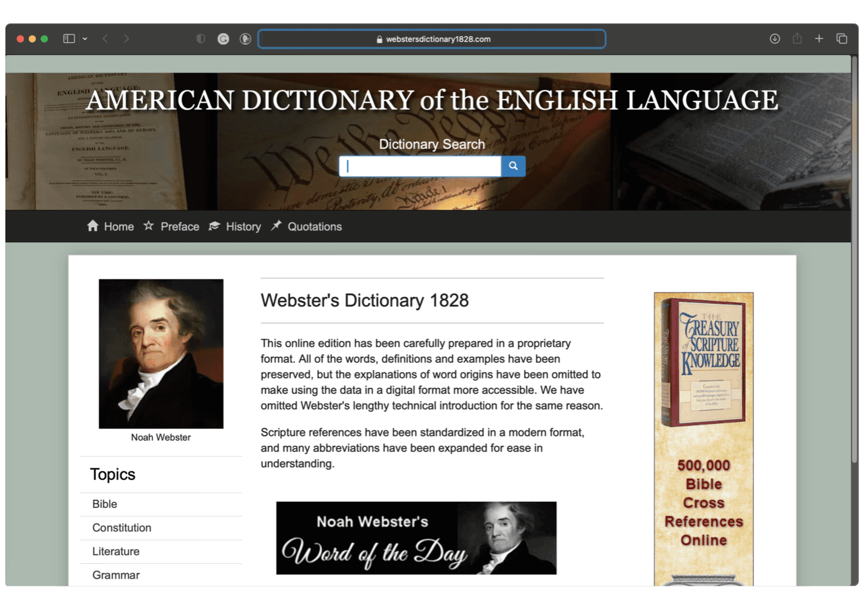This screenshot has width=868, height=607.
Task: Click the site title AMERICAN DICTIONARY heading
Action: [432, 100]
